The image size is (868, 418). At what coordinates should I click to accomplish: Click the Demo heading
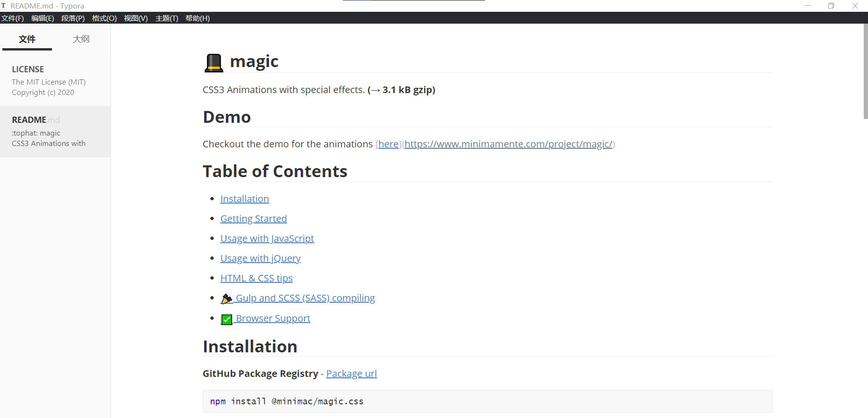pyautogui.click(x=227, y=117)
